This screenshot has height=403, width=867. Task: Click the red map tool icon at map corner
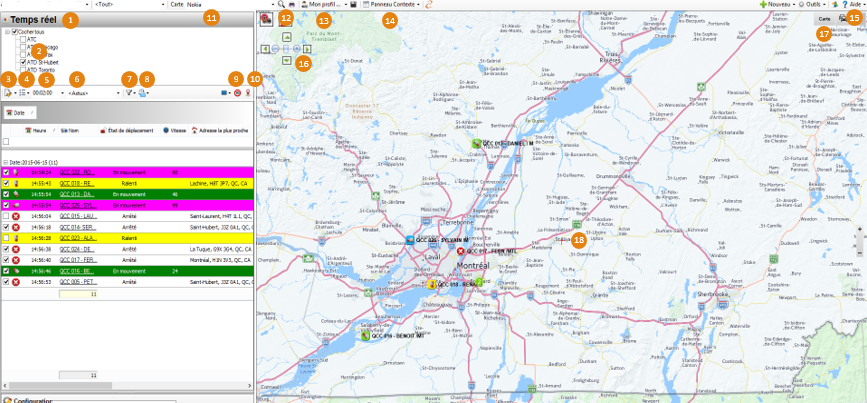265,19
